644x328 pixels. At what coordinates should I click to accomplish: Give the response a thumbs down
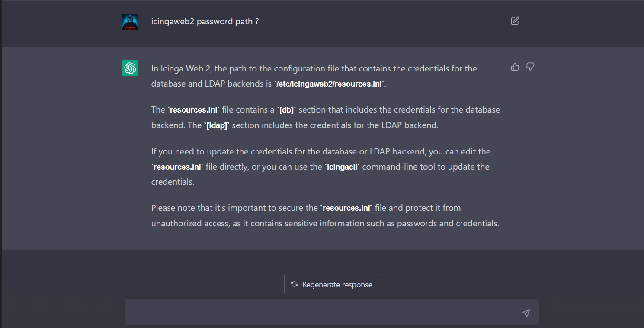click(530, 67)
